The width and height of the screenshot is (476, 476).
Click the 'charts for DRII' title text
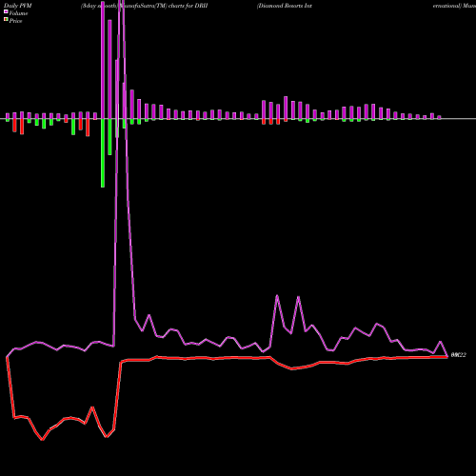(x=188, y=6)
